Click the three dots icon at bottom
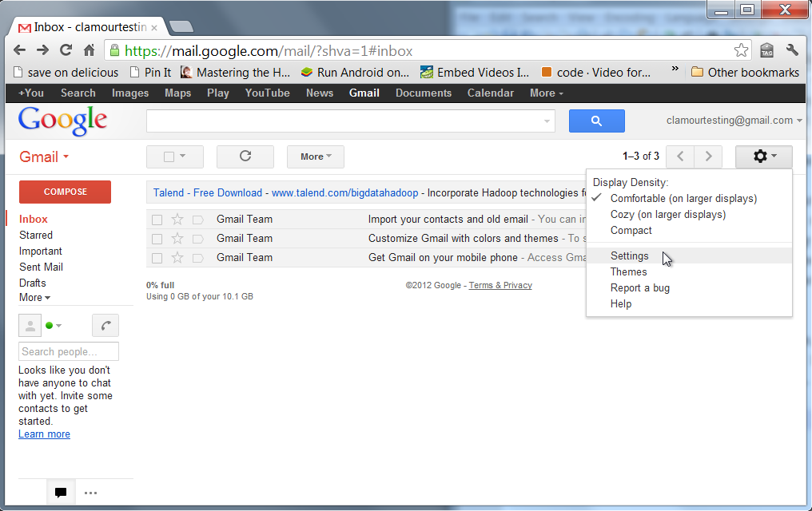Image resolution: width=812 pixels, height=511 pixels. (90, 493)
